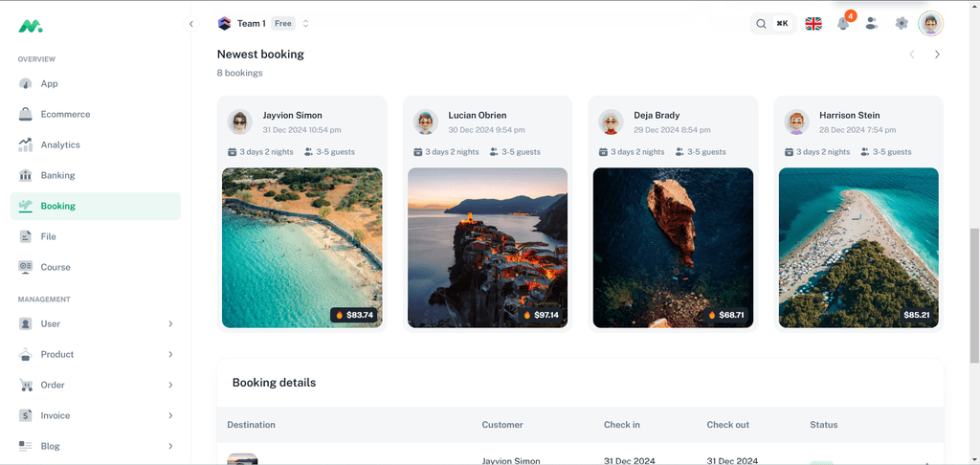
Task: Open File in the sidebar
Action: tap(95, 237)
